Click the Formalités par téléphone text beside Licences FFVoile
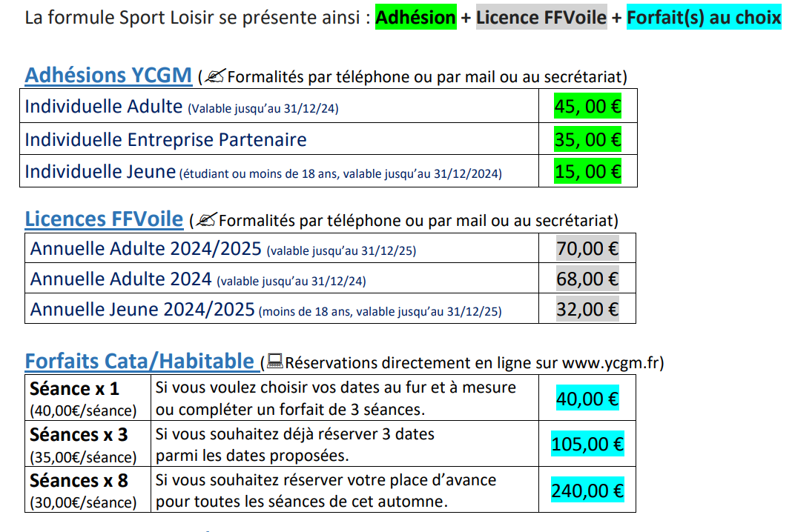Screen dimensions: 795x532 (x=310, y=221)
